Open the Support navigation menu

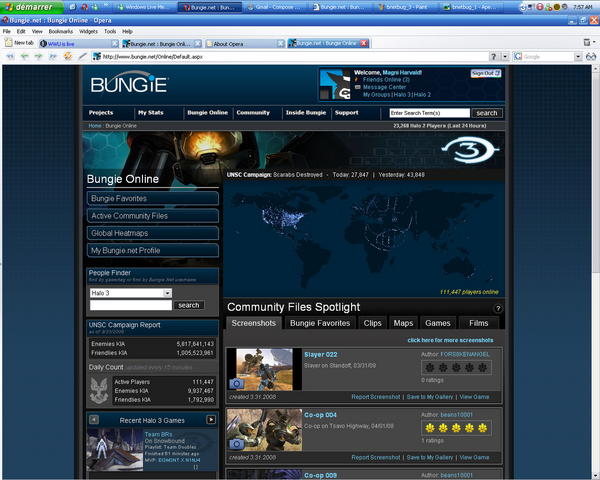pyautogui.click(x=347, y=113)
